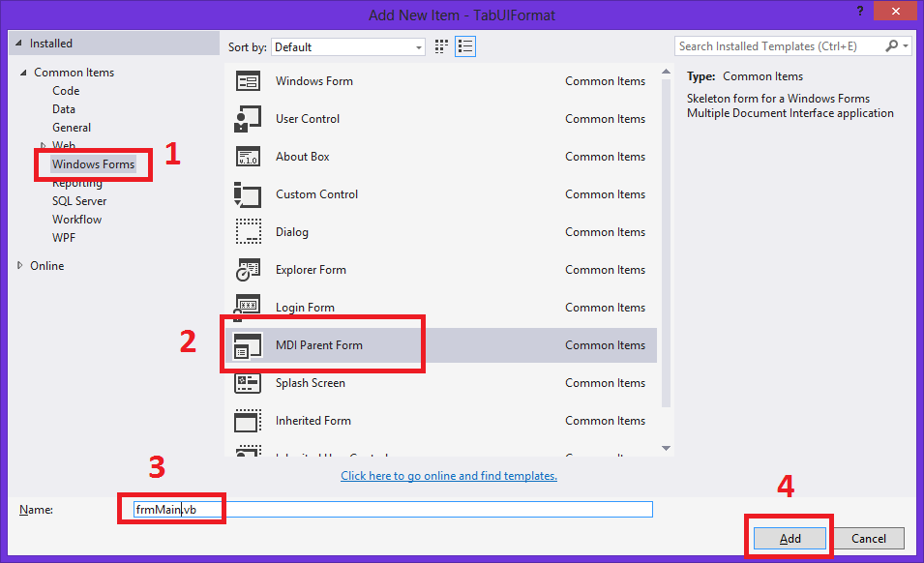Select the About Box template icon
Image resolution: width=924 pixels, height=563 pixels.
[x=248, y=157]
